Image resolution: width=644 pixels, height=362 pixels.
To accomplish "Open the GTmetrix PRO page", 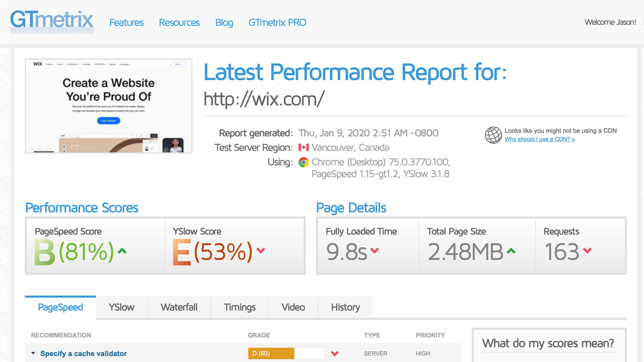I will point(277,22).
